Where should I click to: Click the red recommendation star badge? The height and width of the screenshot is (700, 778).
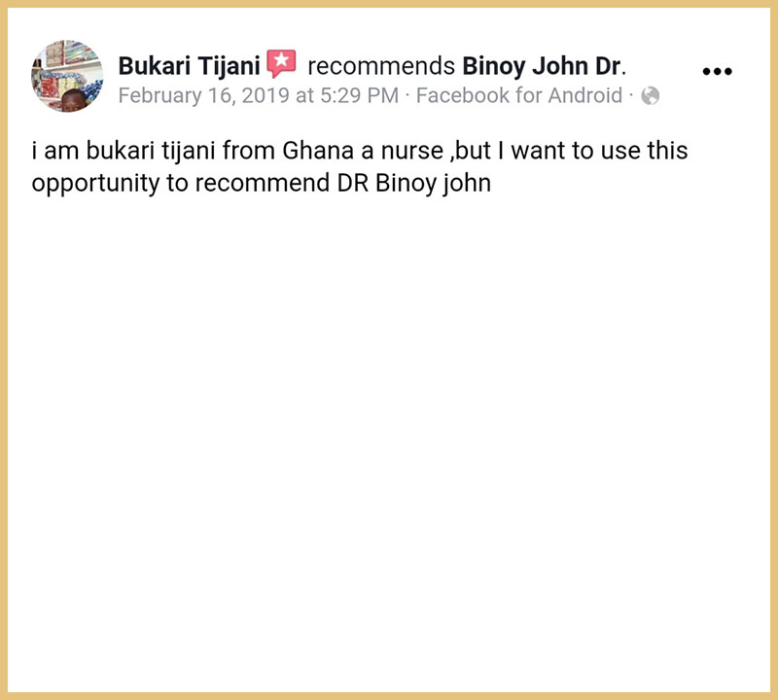pyautogui.click(x=281, y=64)
